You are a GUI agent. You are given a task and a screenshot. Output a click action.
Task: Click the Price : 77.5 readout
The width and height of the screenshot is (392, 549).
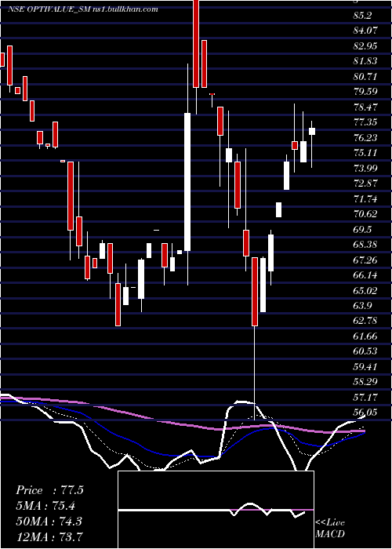tap(49, 490)
